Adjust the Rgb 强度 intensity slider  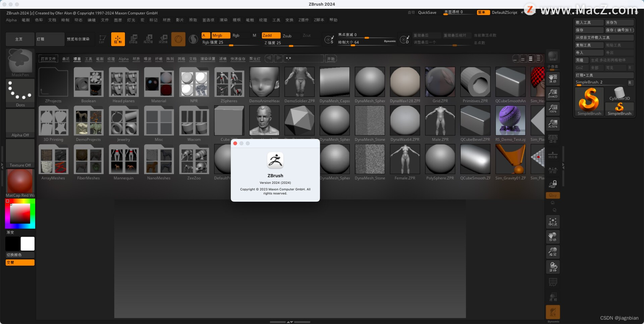(230, 43)
